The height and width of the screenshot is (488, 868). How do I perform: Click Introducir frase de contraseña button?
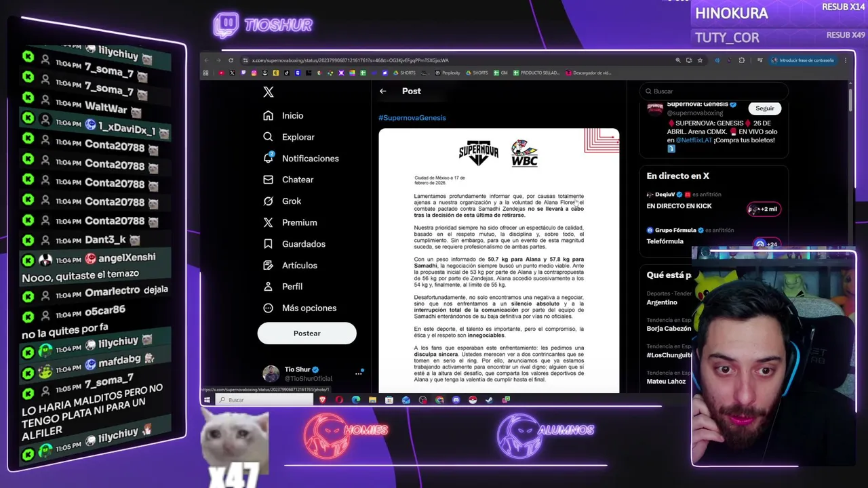pos(803,60)
